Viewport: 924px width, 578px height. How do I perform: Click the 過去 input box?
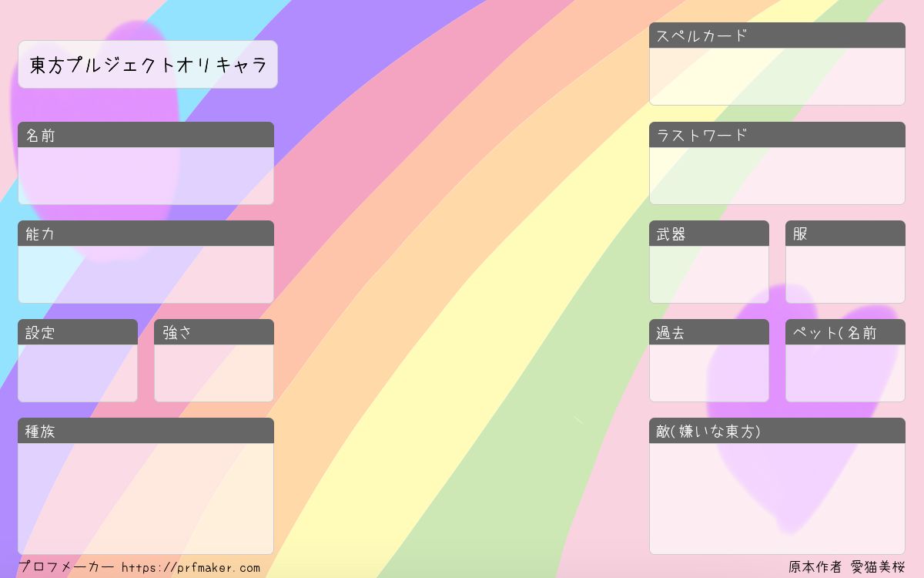click(x=709, y=373)
